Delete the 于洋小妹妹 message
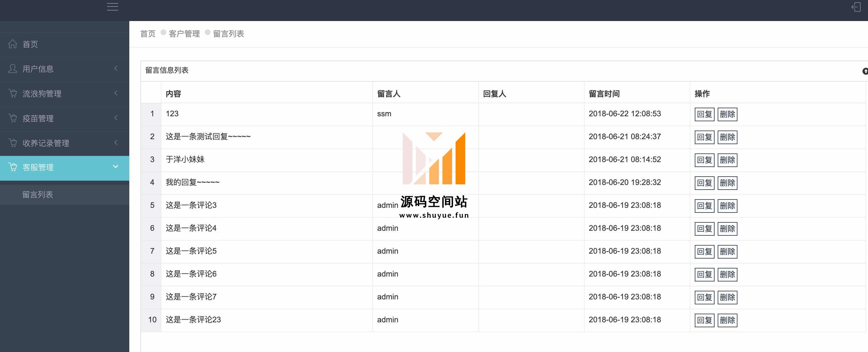The image size is (868, 352). (727, 160)
